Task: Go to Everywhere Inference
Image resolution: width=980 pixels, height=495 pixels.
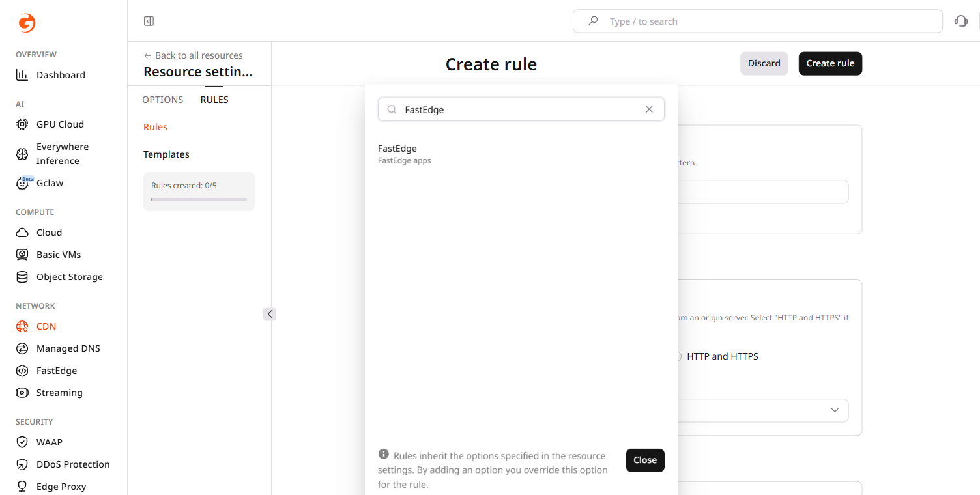Action: [x=52, y=154]
